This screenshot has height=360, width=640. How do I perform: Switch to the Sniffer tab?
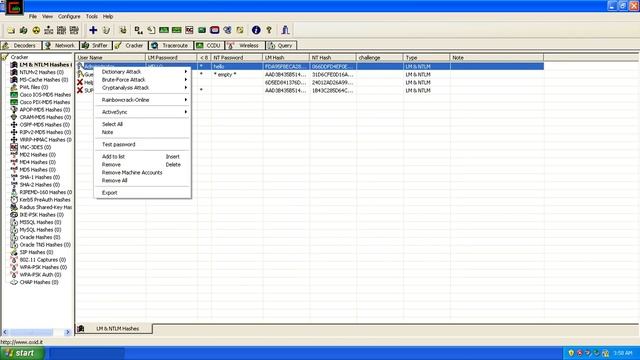(x=95, y=45)
